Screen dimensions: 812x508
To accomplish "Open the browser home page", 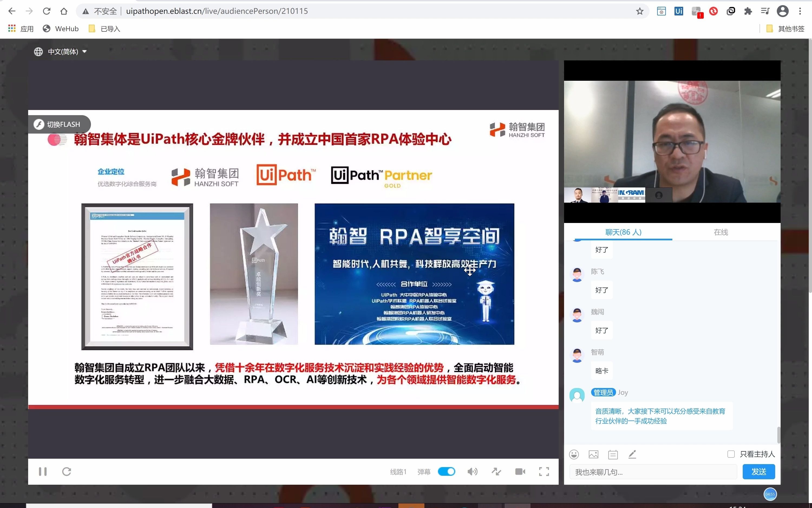I will click(64, 11).
